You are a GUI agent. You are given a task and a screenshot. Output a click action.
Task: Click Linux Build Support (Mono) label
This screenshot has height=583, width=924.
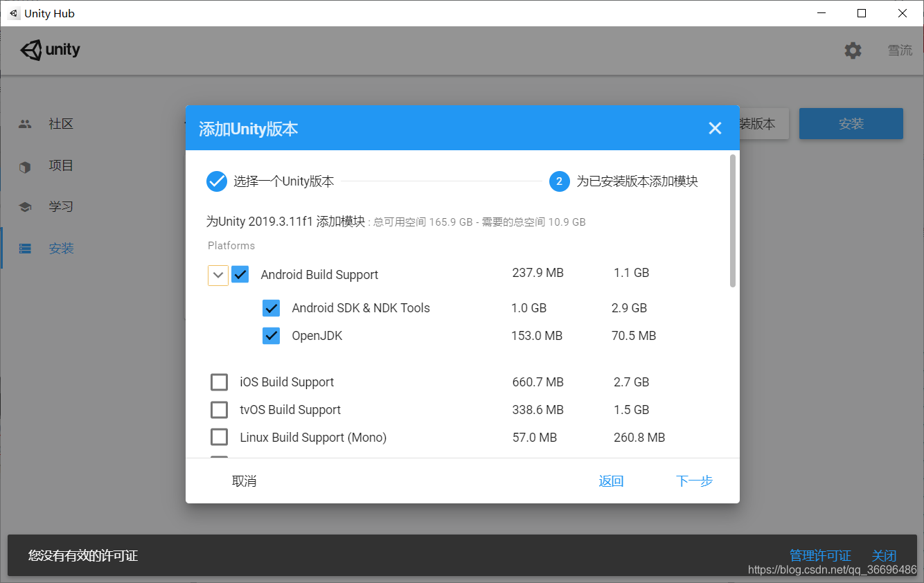[x=313, y=438]
